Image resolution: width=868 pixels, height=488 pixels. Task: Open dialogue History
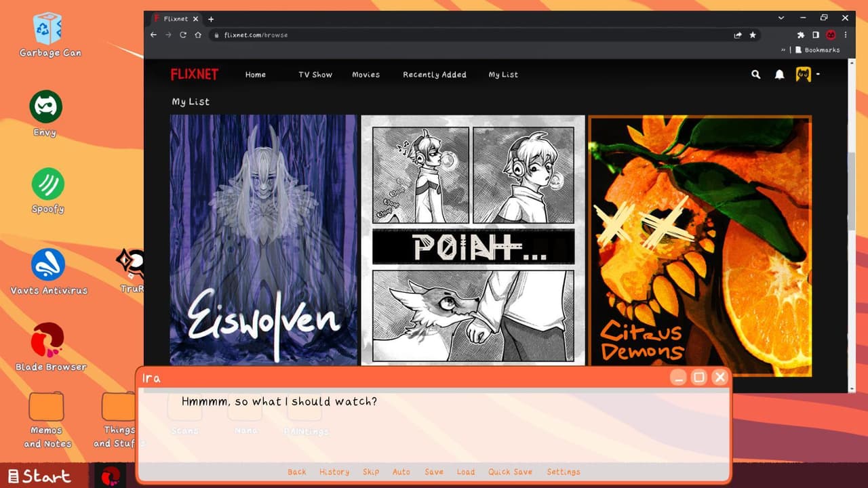coord(334,472)
